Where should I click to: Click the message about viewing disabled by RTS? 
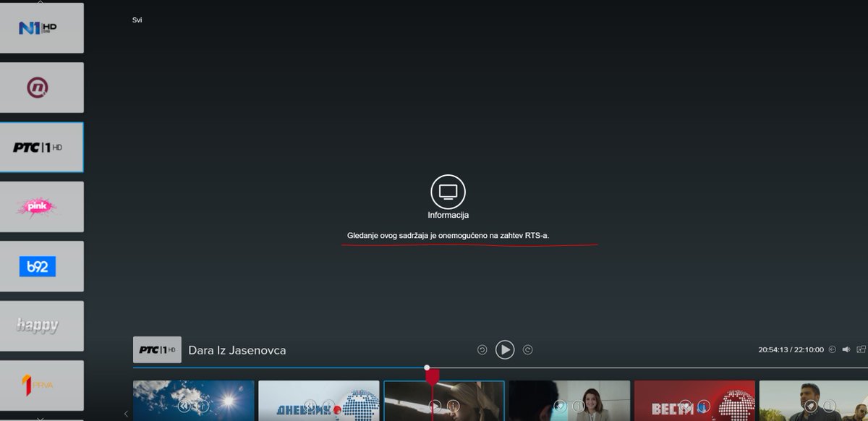[x=448, y=236]
